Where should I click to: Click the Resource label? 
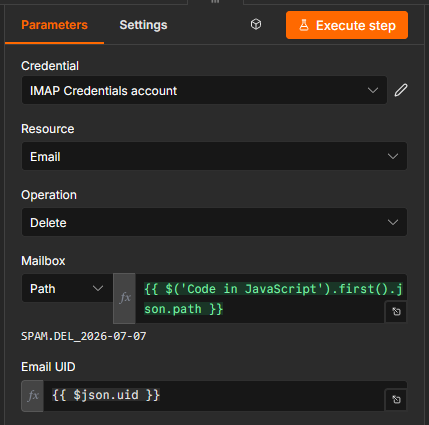tap(48, 129)
